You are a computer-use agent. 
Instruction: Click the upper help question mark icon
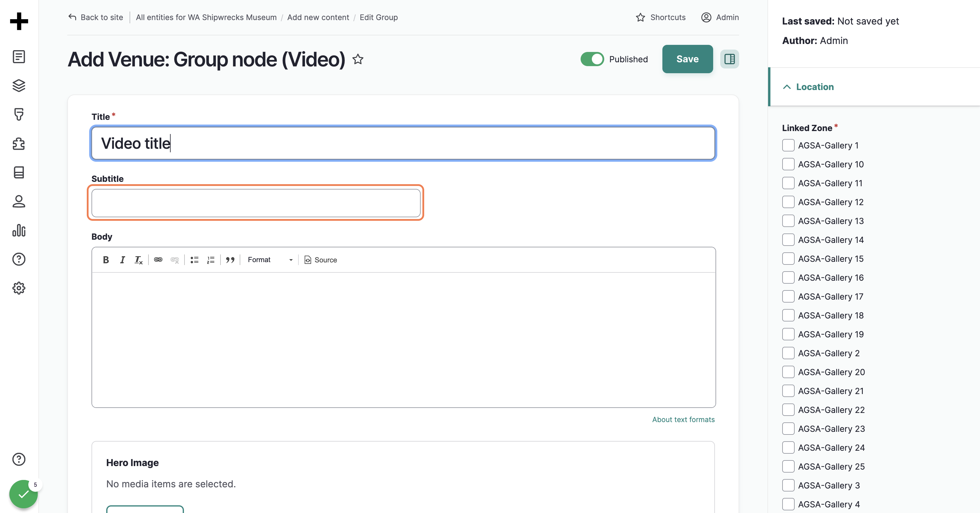click(x=19, y=259)
